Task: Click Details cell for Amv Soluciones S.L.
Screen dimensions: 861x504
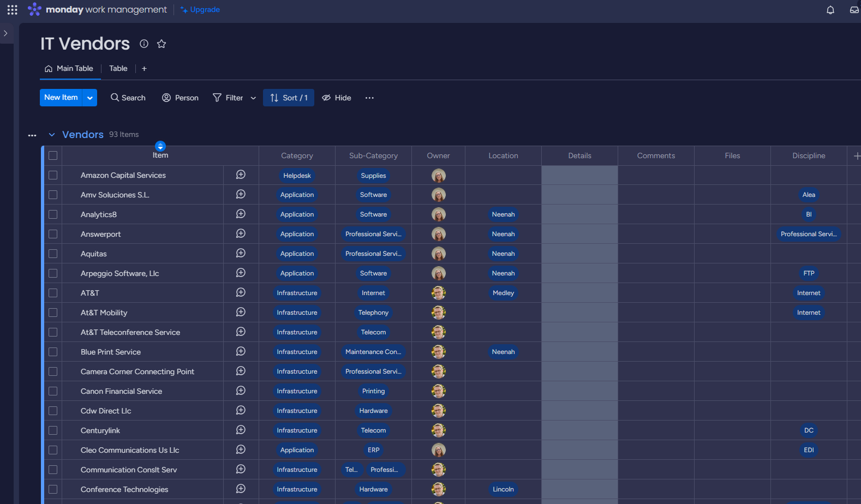Action: click(x=579, y=195)
